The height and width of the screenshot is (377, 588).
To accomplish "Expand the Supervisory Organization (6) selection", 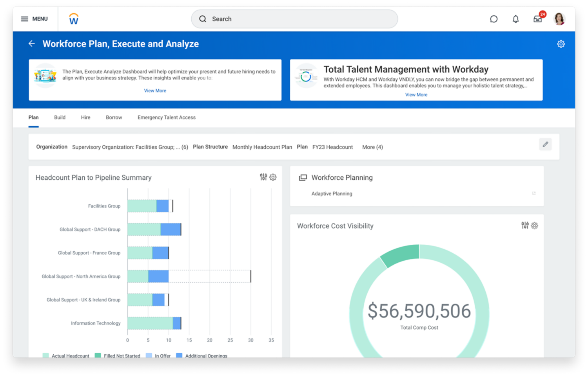I will tap(130, 147).
